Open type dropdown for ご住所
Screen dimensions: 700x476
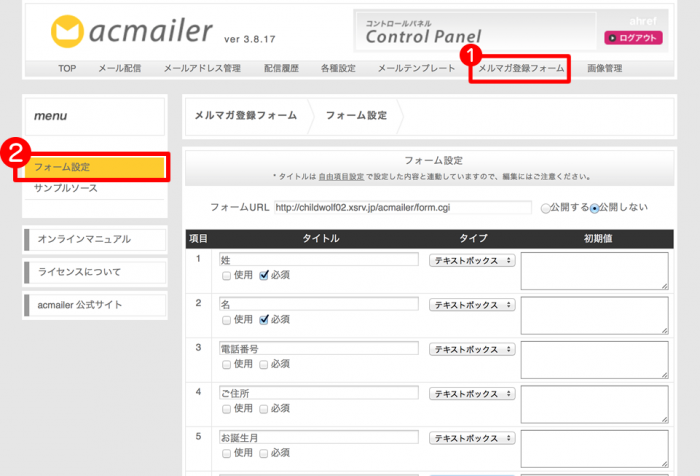click(x=472, y=394)
